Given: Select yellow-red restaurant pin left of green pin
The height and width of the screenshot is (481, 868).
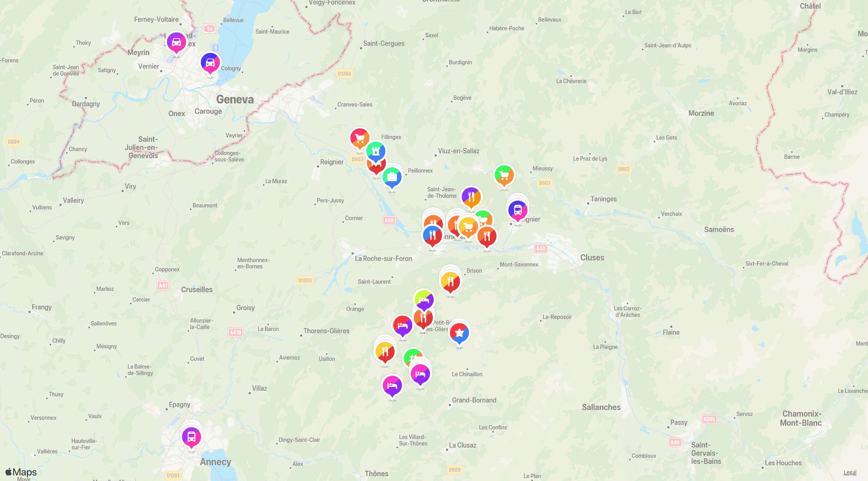Looking at the screenshot, I should click(x=385, y=351).
